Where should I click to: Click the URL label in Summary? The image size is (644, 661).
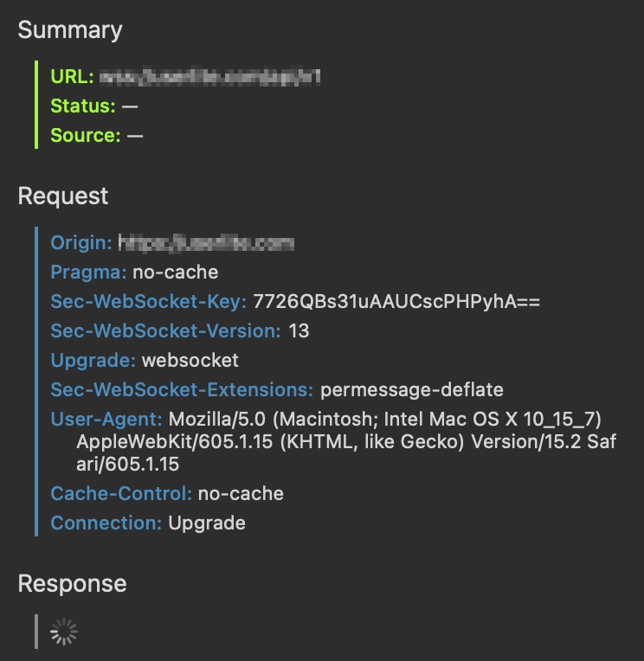pos(72,77)
